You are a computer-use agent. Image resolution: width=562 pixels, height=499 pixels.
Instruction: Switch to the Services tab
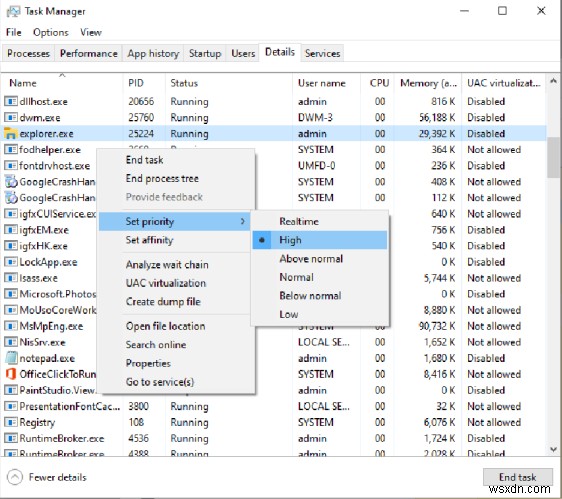coord(322,53)
